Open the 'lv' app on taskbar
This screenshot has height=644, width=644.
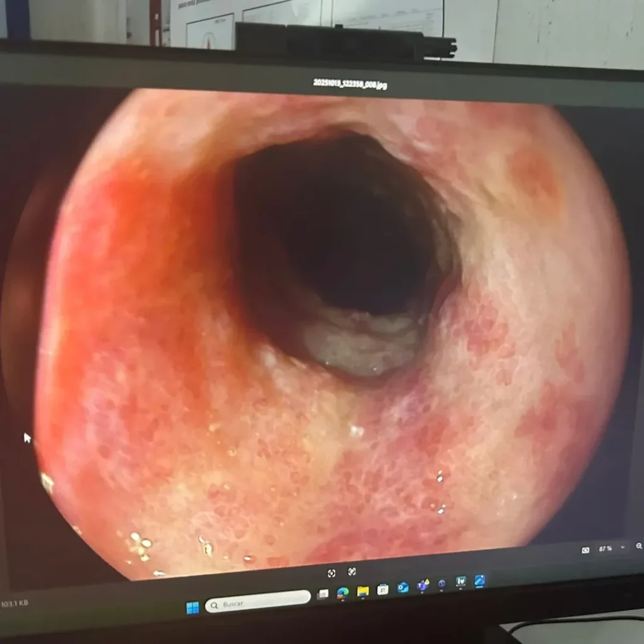[x=461, y=582]
